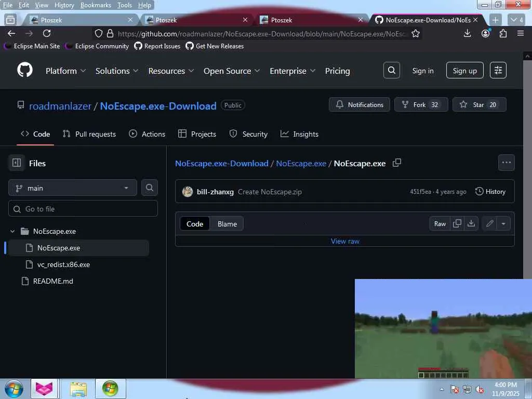Search this repository magnifier button

click(x=150, y=188)
